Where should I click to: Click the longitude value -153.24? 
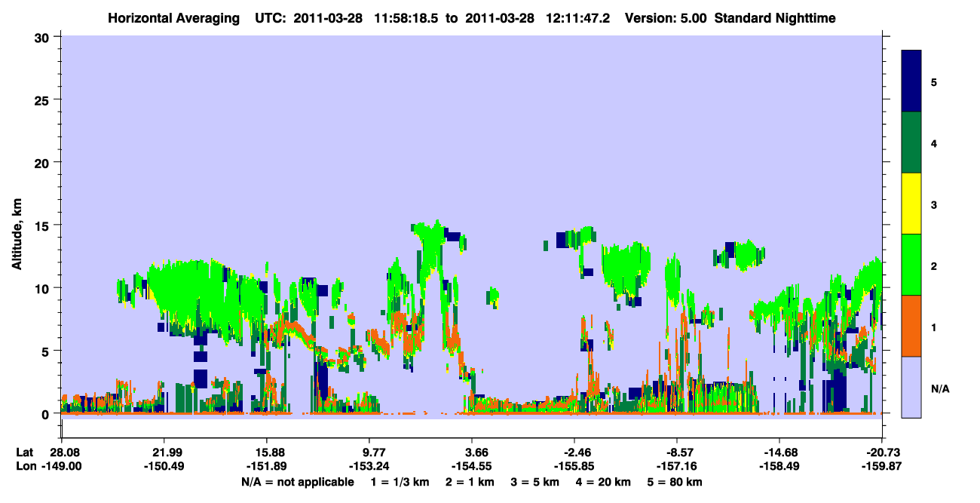click(x=369, y=466)
